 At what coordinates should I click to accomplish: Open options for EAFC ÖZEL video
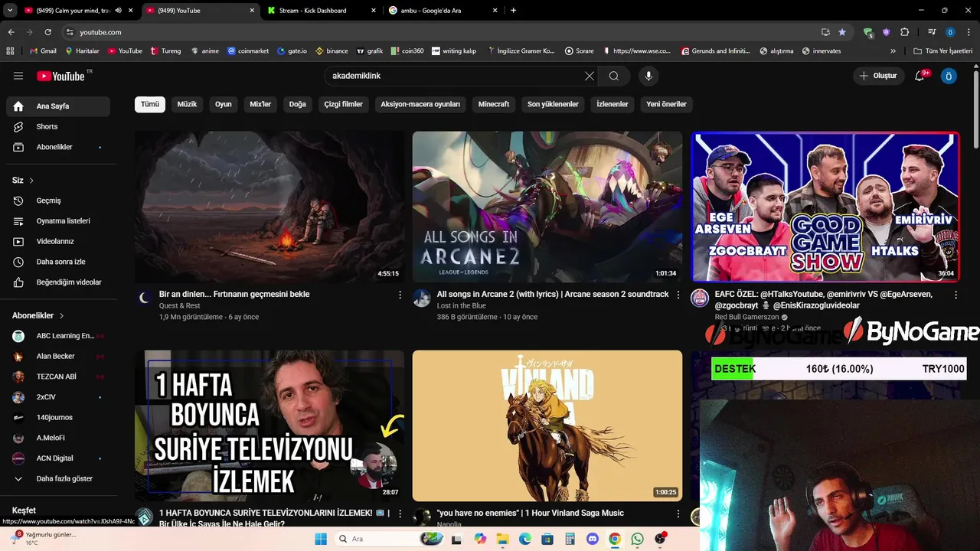(x=955, y=295)
